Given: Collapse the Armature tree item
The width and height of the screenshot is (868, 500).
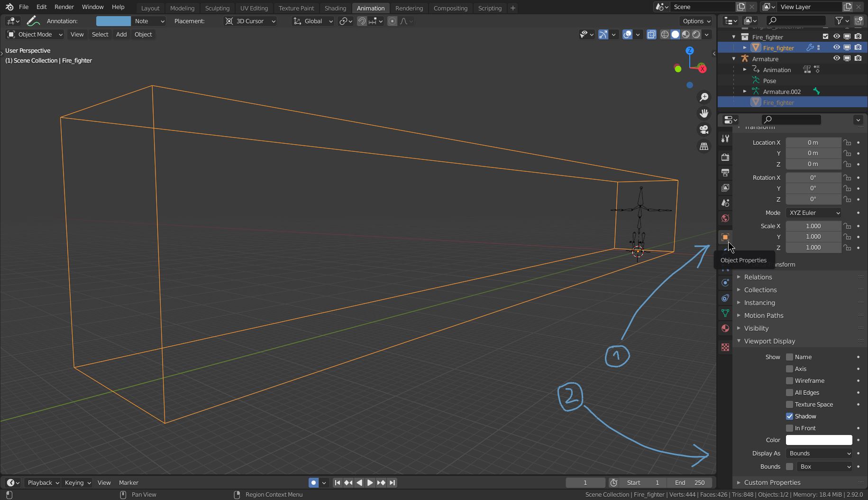Looking at the screenshot, I should click(x=734, y=59).
